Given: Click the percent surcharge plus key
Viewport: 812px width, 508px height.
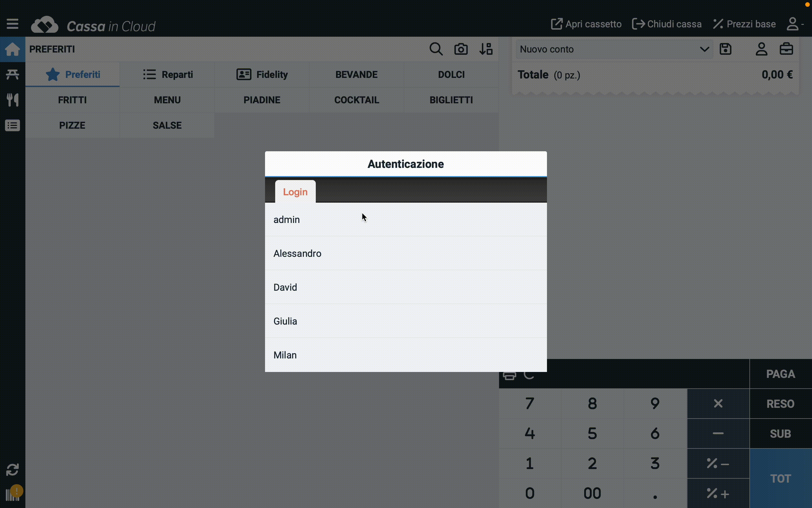Looking at the screenshot, I should click(x=718, y=493).
